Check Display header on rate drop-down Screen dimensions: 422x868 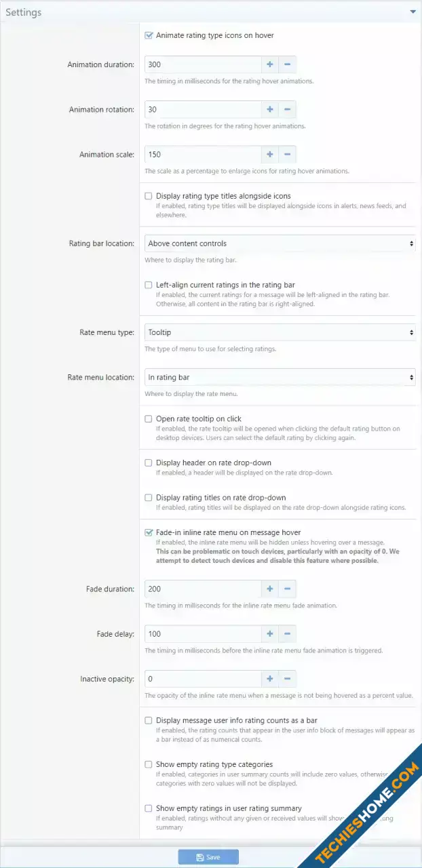coord(149,462)
